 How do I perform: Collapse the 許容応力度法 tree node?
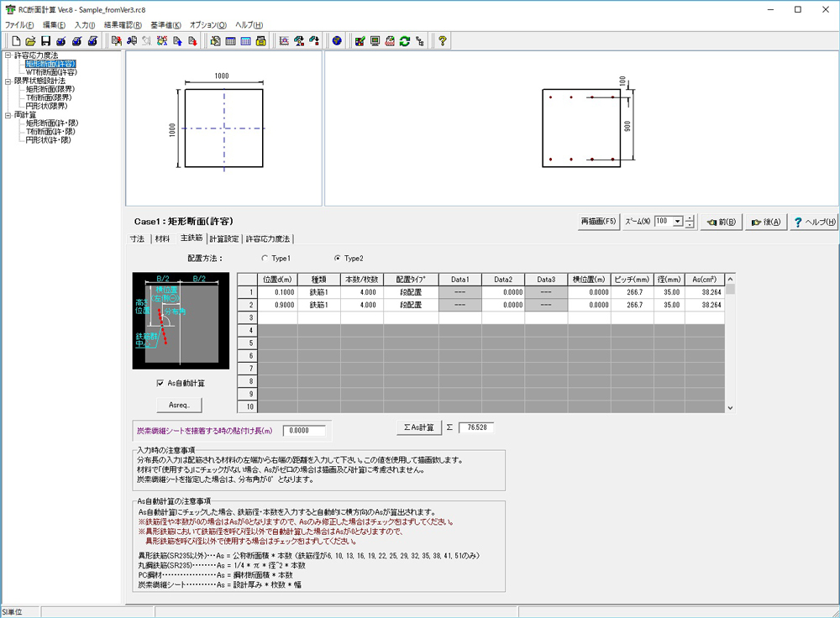pyautogui.click(x=8, y=55)
